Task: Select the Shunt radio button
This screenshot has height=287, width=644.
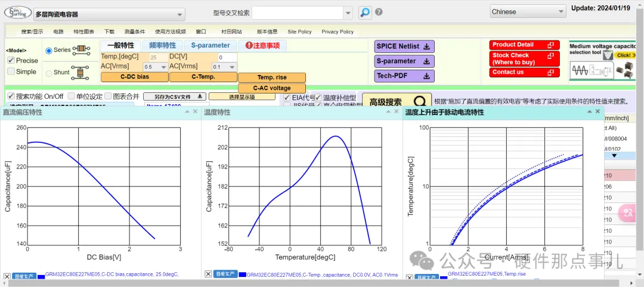Action: point(49,73)
